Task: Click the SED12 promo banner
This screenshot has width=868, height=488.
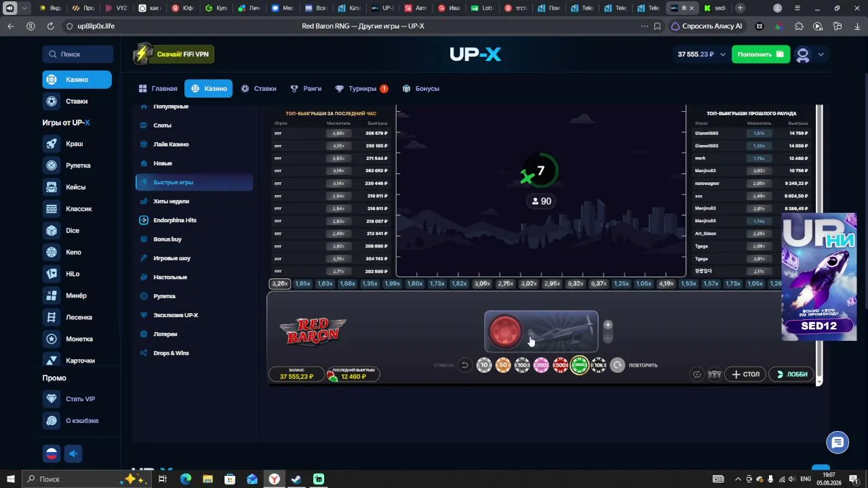Action: click(819, 277)
